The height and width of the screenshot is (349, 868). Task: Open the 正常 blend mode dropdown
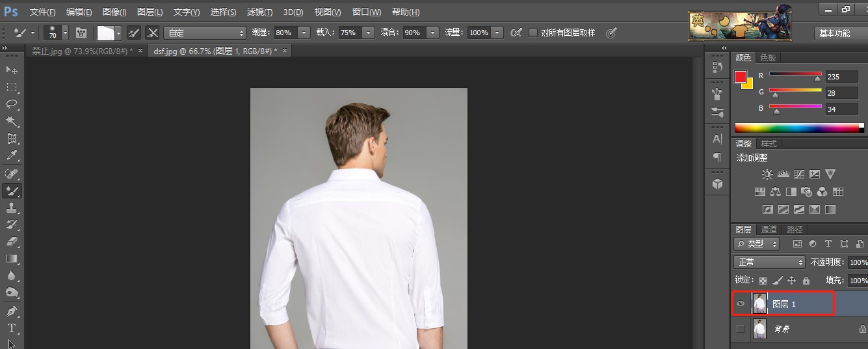coord(769,262)
